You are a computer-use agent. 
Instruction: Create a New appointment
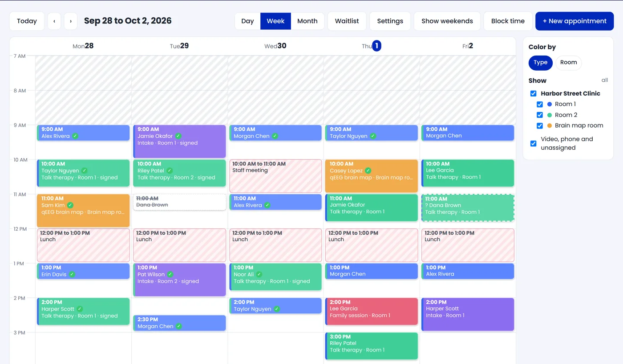tap(574, 21)
